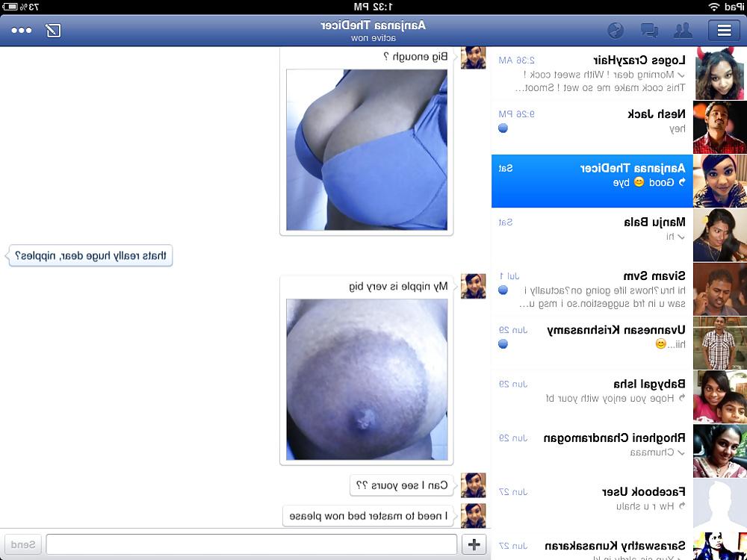Tap Nesh Jack's profile picture
This screenshot has width=747, height=560.
tap(720, 127)
